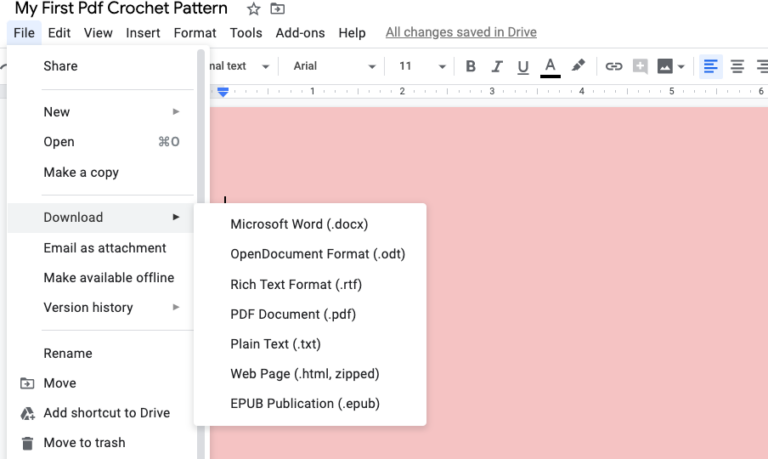Toggle bold formatting
768x459 pixels.
pyautogui.click(x=471, y=67)
